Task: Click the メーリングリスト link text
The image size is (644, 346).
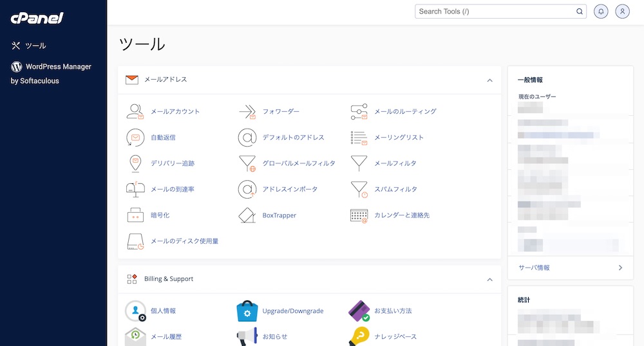Action: tap(399, 138)
